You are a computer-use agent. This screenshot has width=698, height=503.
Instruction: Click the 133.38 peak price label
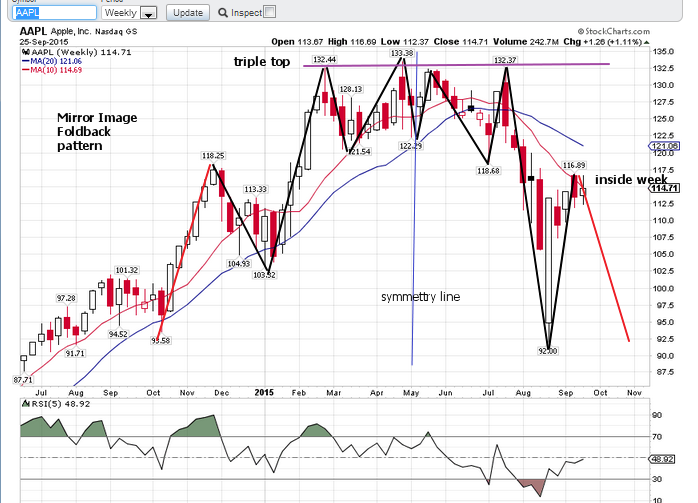point(402,53)
